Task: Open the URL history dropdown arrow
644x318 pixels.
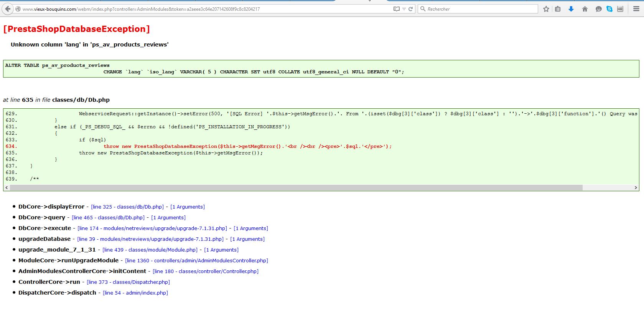Action: tap(404, 9)
